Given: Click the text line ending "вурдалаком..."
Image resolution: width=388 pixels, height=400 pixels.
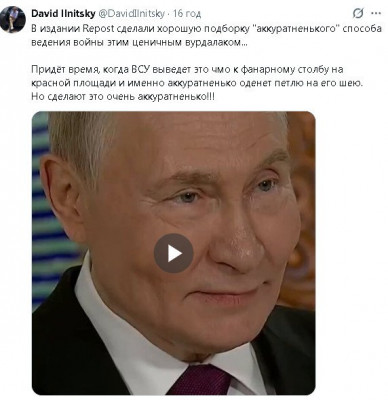Looking at the screenshot, I should [x=140, y=43].
